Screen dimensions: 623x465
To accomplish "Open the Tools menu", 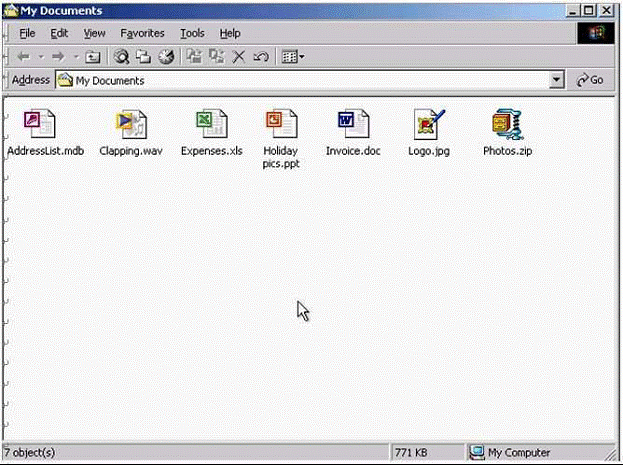I will point(192,33).
